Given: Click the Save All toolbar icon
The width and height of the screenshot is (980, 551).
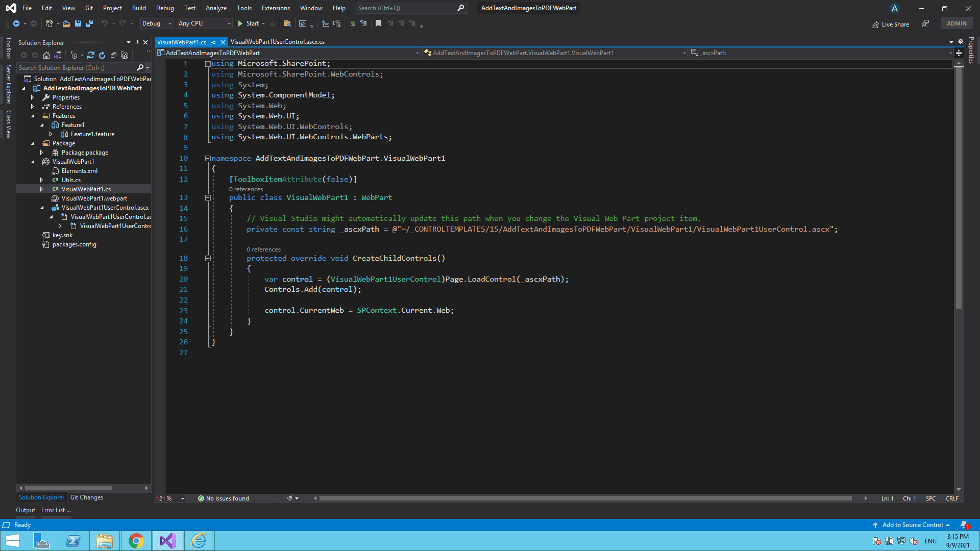Looking at the screenshot, I should tap(89, 23).
